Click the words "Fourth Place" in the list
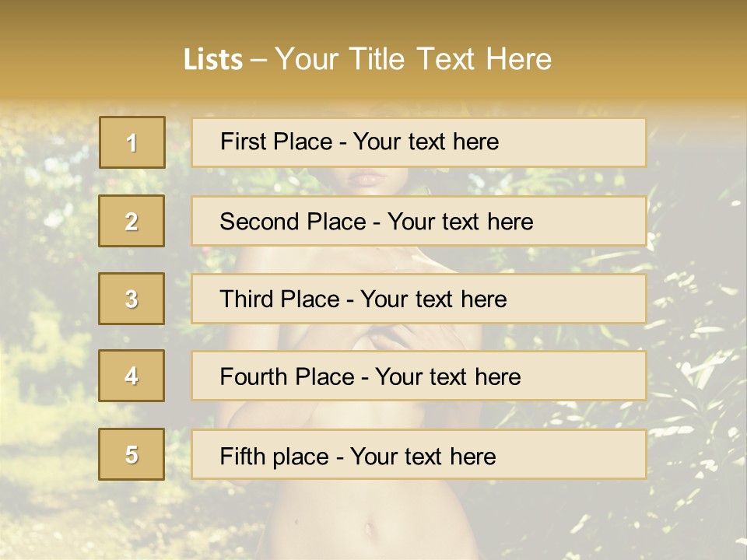The image size is (747, 560). [286, 377]
